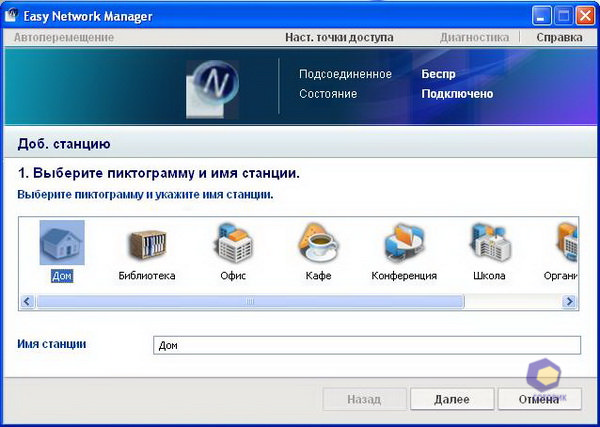Click the Кафе label text
The width and height of the screenshot is (600, 427).
318,275
